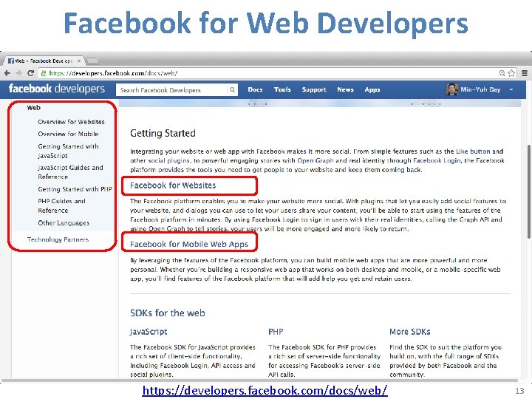Open the Tools menu
Viewport: 532px width, 399px height.
coord(282,89)
